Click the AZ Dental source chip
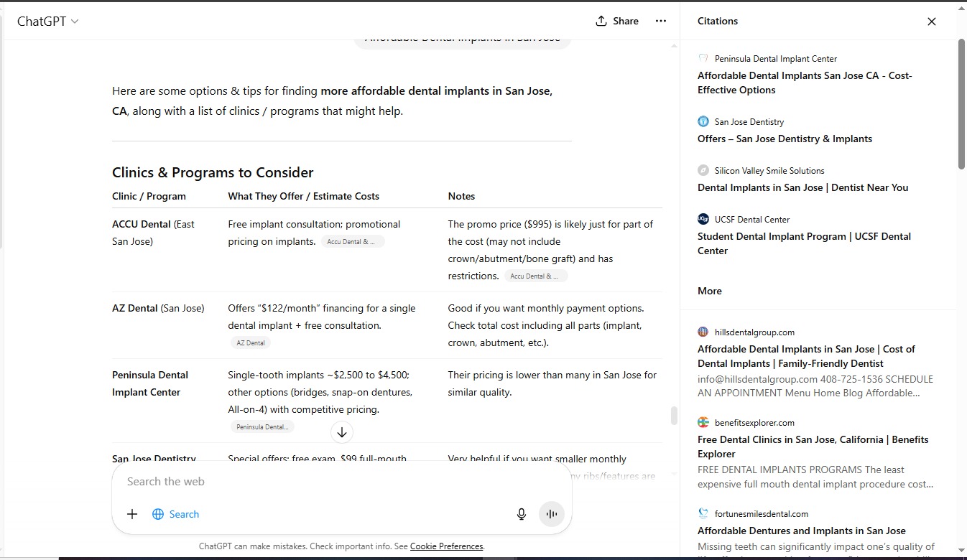Screen dimensions: 967x560 point(251,343)
